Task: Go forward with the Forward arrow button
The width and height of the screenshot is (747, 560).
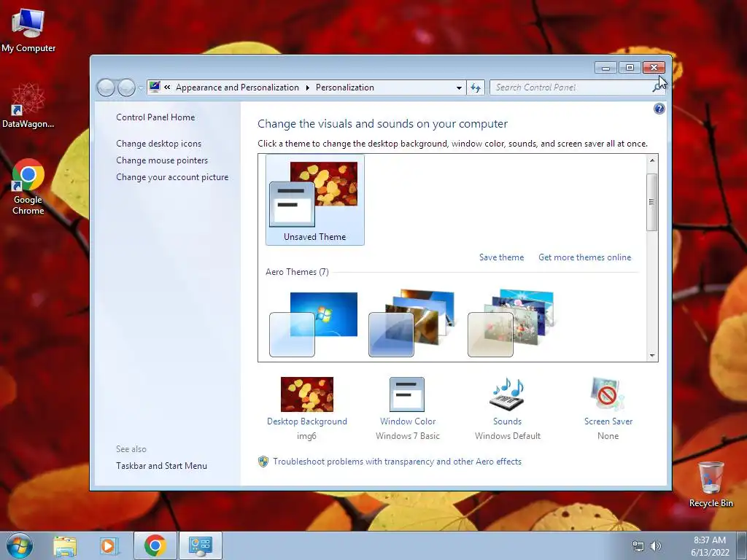Action: 126,87
